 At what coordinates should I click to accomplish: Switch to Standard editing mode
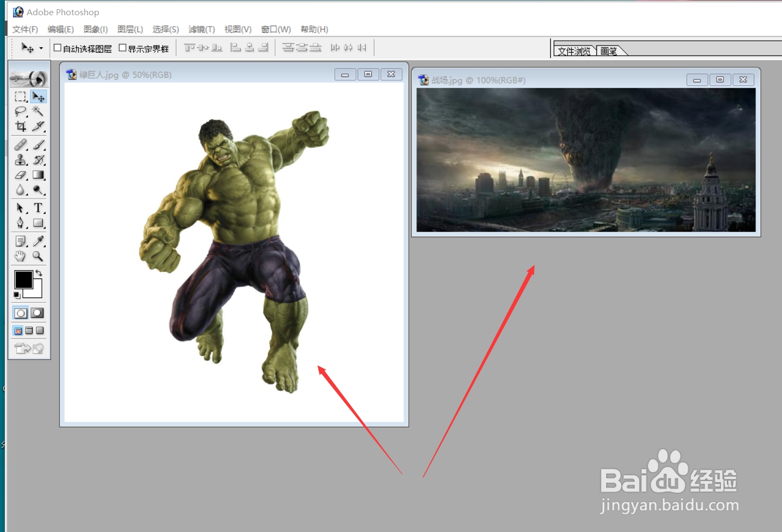[x=21, y=313]
